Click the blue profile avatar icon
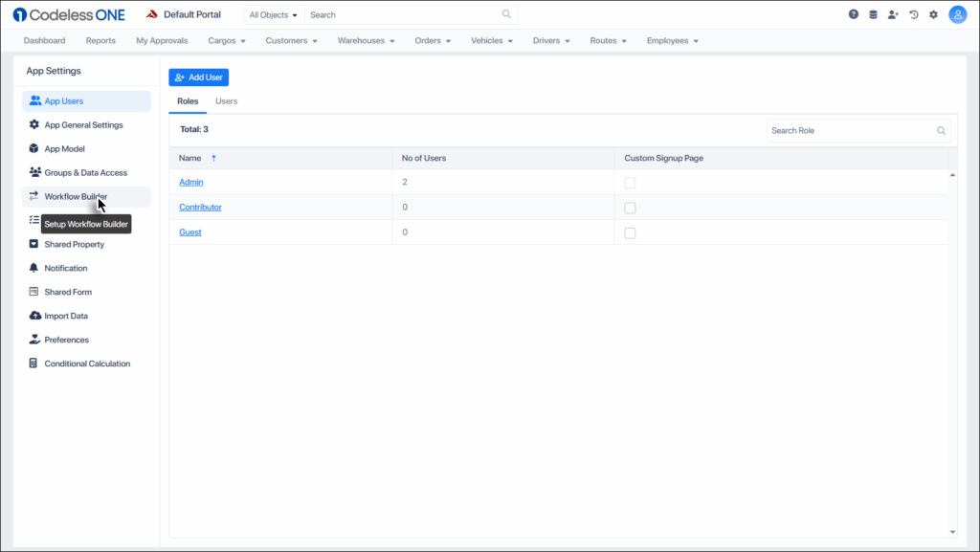This screenshot has height=552, width=980. click(957, 14)
